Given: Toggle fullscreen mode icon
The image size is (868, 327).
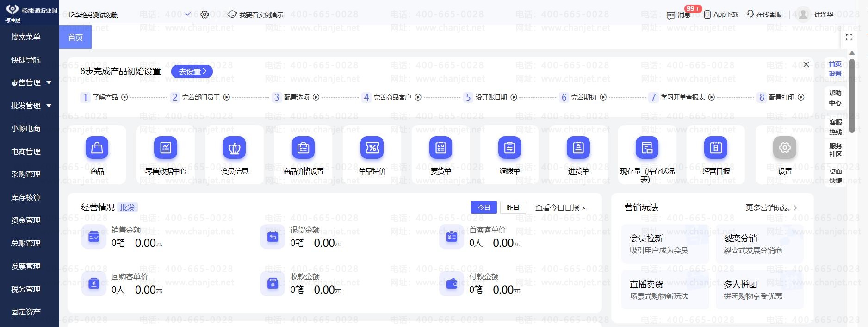Looking at the screenshot, I should pyautogui.click(x=849, y=37).
